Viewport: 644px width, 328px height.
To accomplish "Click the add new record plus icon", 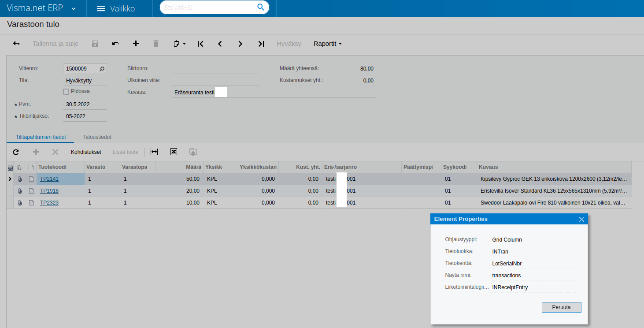I will tap(136, 43).
